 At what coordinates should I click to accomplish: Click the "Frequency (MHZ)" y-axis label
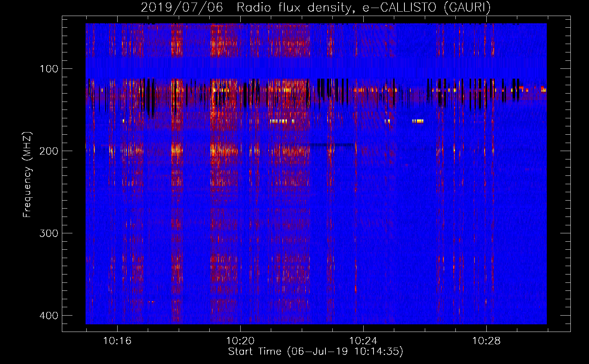click(x=27, y=175)
